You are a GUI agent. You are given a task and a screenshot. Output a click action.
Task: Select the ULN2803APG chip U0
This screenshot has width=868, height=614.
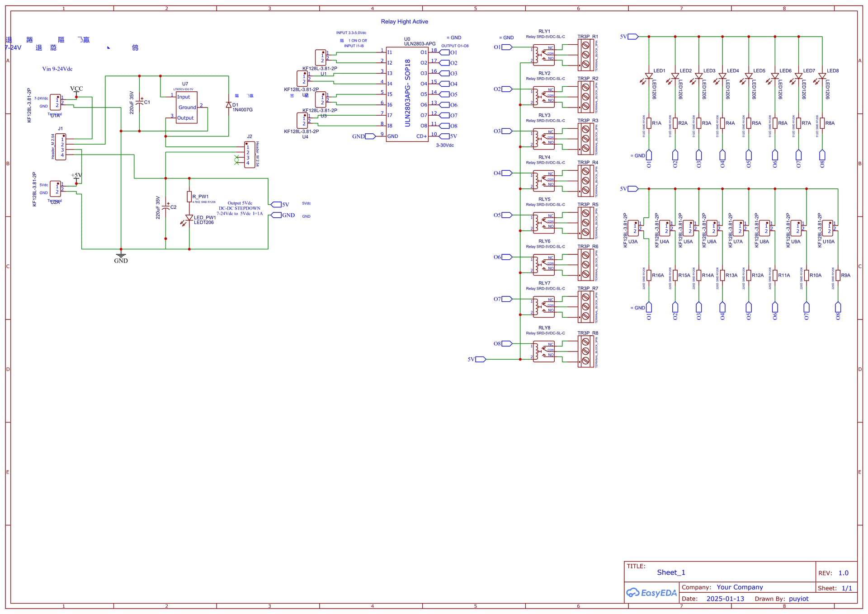(407, 94)
